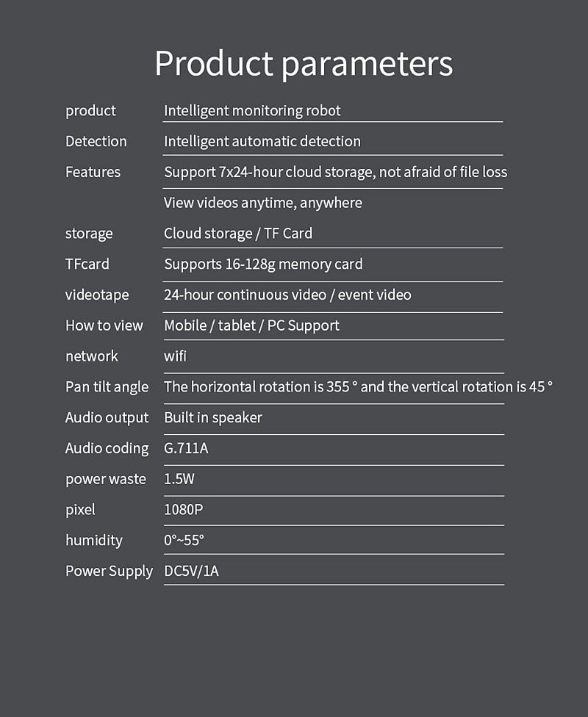Screen dimensions: 588x717
Task: Select the 'Pan tilt angle' label
Action: (107, 387)
